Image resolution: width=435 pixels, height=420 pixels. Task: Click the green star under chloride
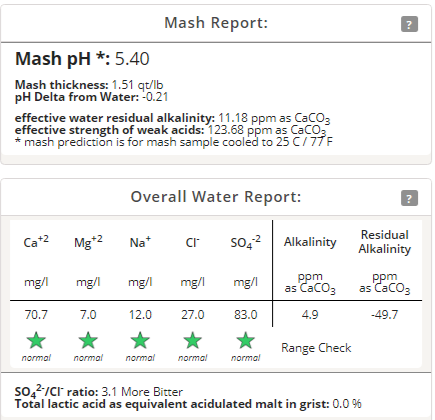pyautogui.click(x=193, y=341)
